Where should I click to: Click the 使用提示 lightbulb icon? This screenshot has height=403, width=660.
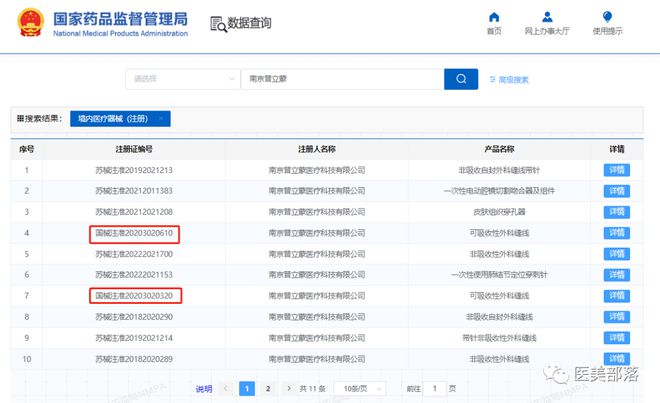607,17
